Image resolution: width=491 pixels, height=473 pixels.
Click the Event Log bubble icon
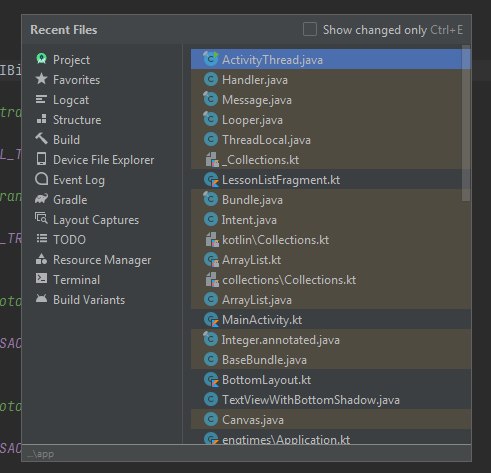click(x=41, y=179)
